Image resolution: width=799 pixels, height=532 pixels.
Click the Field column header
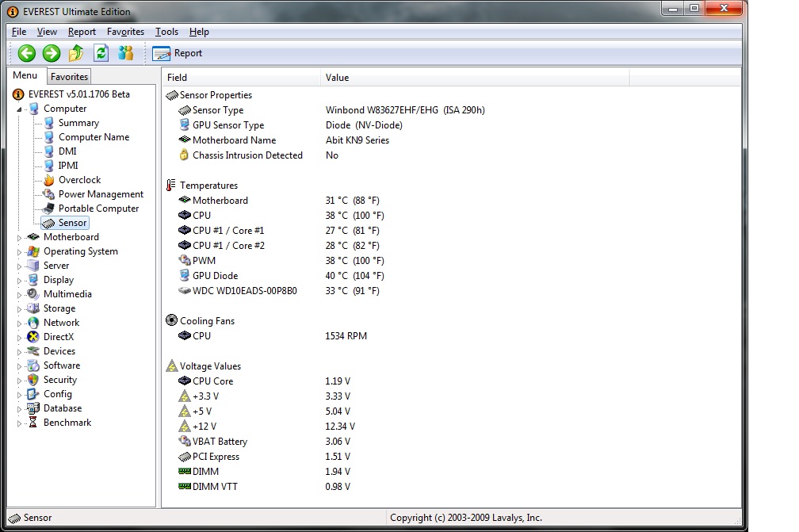tap(241, 78)
